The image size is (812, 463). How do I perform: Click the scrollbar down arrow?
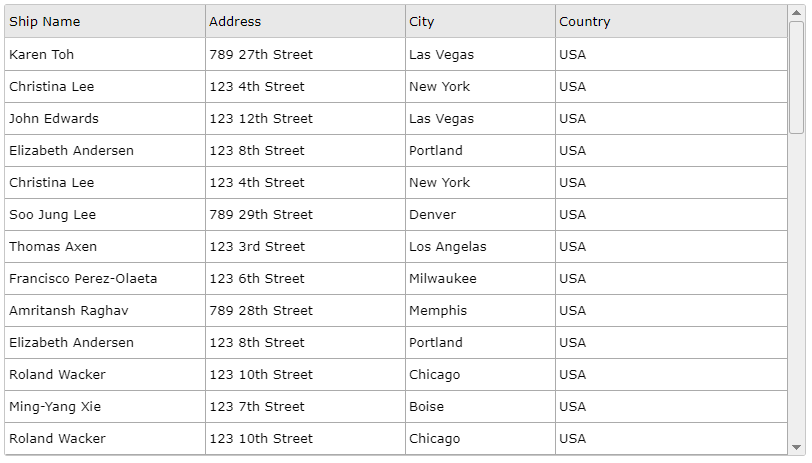click(796, 447)
